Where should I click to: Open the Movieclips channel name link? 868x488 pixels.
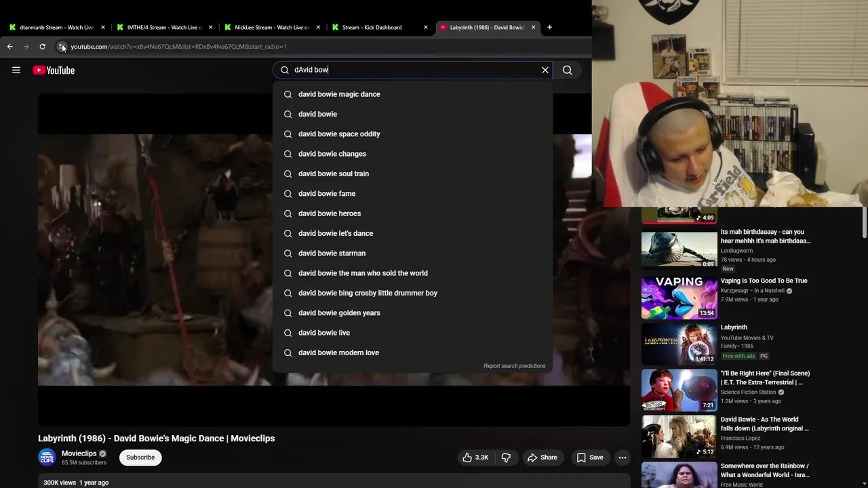point(79,453)
